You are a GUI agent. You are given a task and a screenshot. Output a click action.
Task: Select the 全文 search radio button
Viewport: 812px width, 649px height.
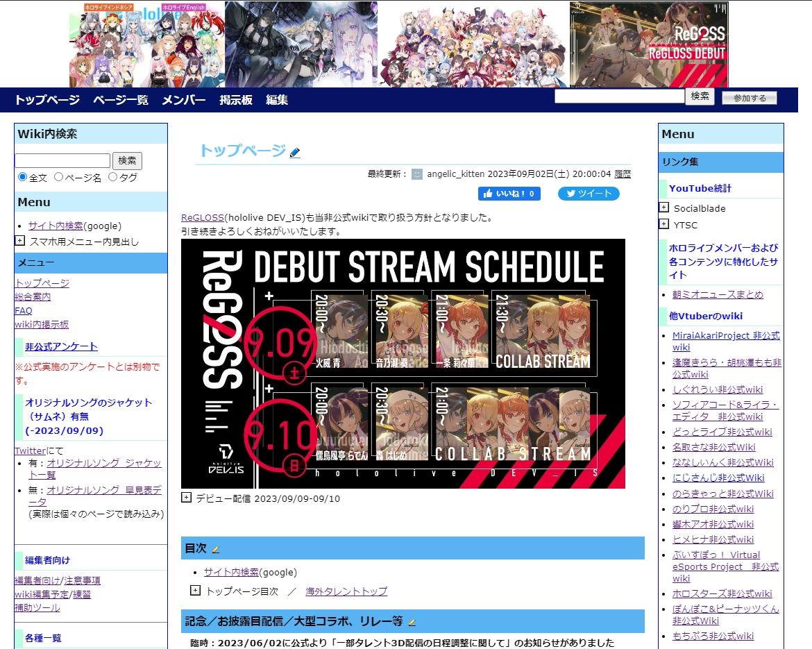click(x=23, y=177)
